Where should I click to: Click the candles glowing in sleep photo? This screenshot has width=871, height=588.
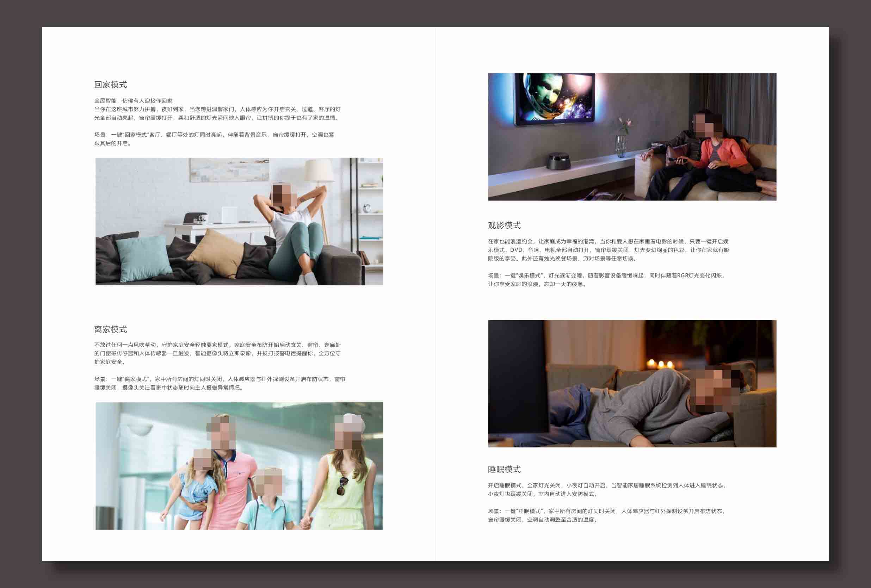[x=660, y=364]
